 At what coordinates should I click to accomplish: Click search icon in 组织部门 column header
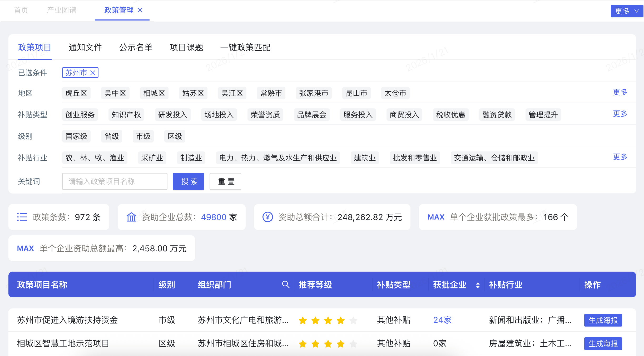tap(286, 284)
